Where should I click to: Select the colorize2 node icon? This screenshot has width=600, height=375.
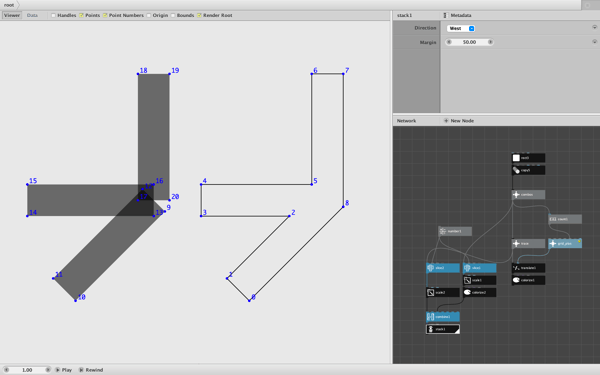[x=467, y=292]
